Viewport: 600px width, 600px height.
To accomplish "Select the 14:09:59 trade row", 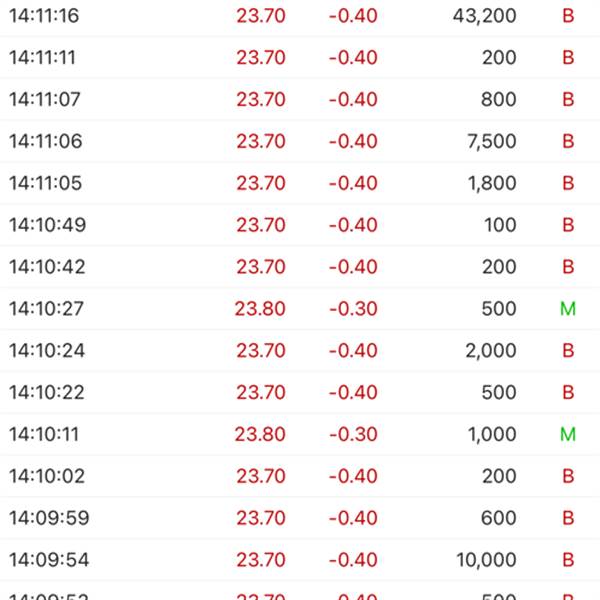I will [300, 518].
